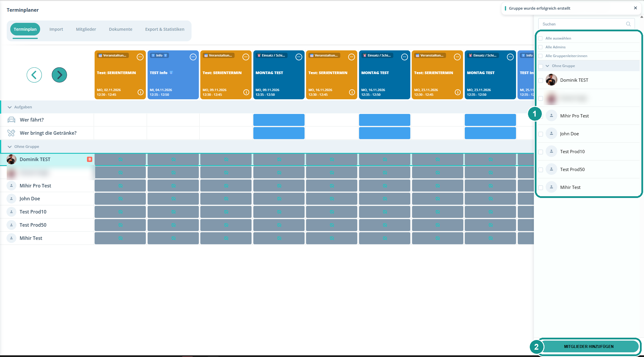Viewport: 644px width, 357px height.
Task: Open the Dokumente tab
Action: pos(121,29)
